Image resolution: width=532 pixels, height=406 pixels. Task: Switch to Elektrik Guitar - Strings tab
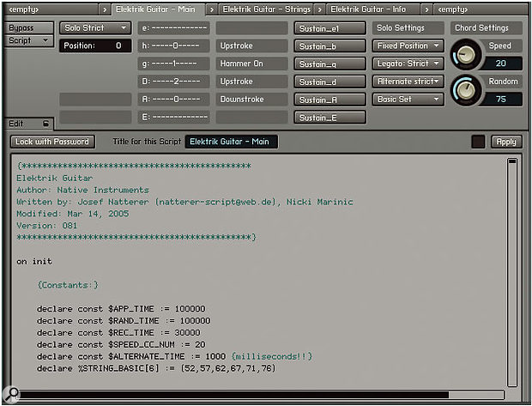coord(266,9)
